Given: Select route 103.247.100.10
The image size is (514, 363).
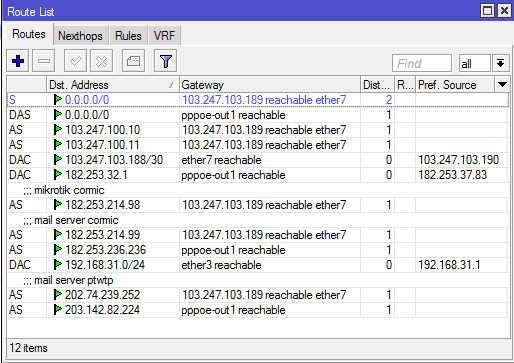Looking at the screenshot, I should click(258, 130).
